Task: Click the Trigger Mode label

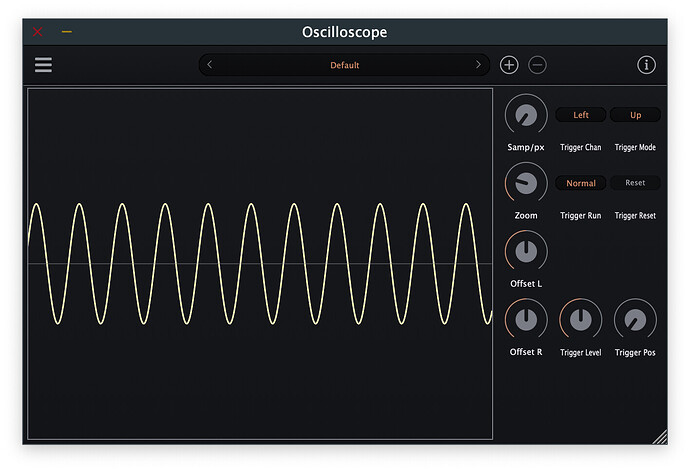Action: click(635, 147)
